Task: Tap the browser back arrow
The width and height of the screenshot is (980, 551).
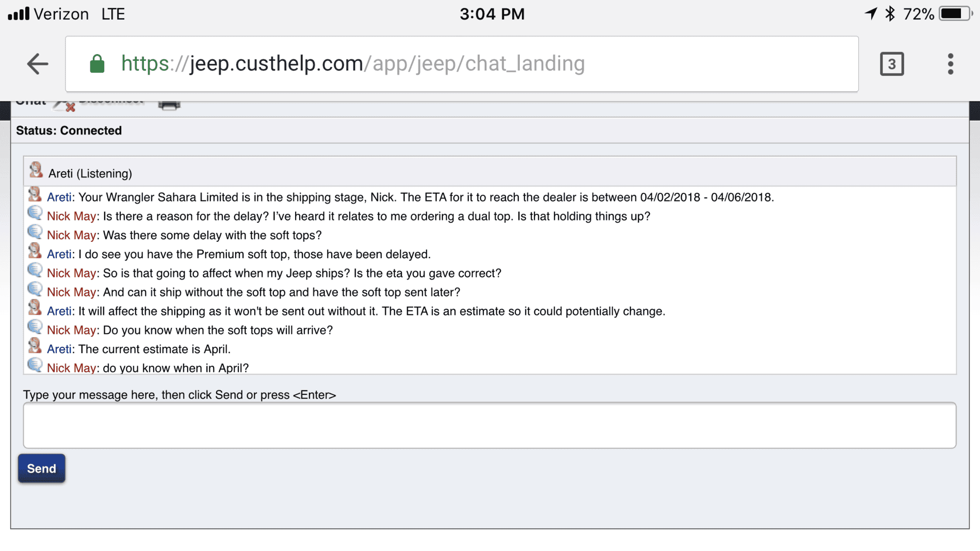Action: coord(38,64)
